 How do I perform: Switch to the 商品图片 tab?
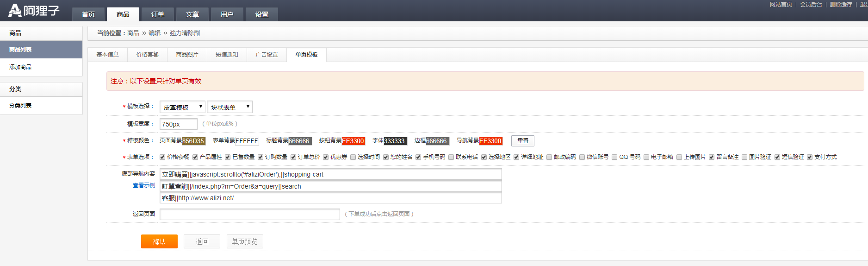point(187,55)
